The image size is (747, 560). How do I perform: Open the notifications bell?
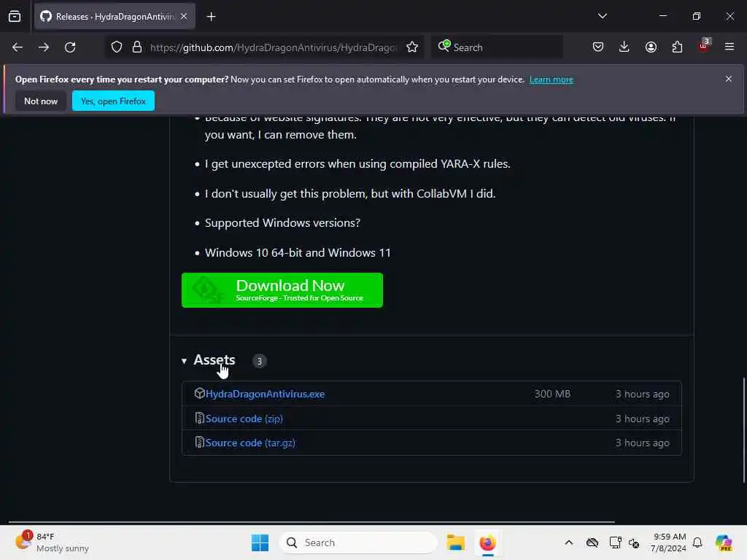point(697,542)
